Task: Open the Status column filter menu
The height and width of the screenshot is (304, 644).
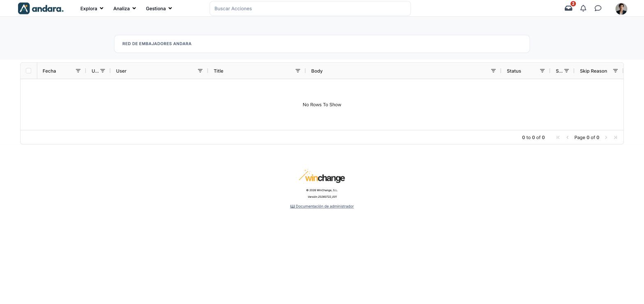Action: tap(542, 71)
